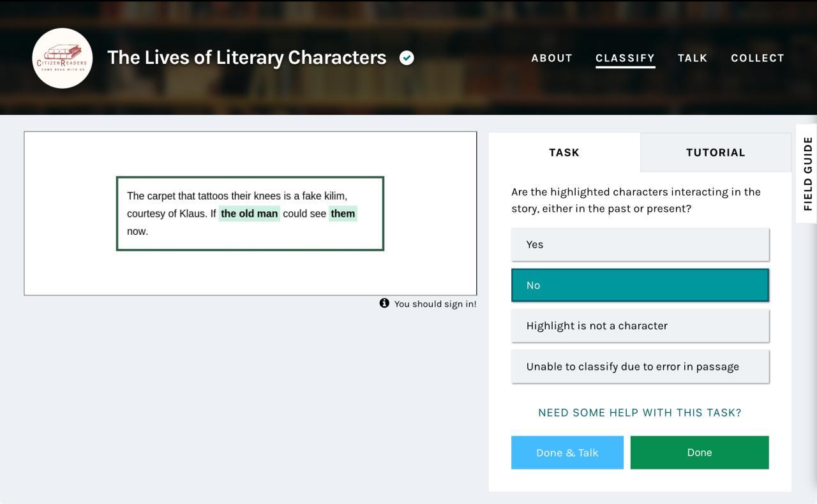Image resolution: width=817 pixels, height=504 pixels.
Task: Open 'Need some help with this task?'
Action: [640, 413]
